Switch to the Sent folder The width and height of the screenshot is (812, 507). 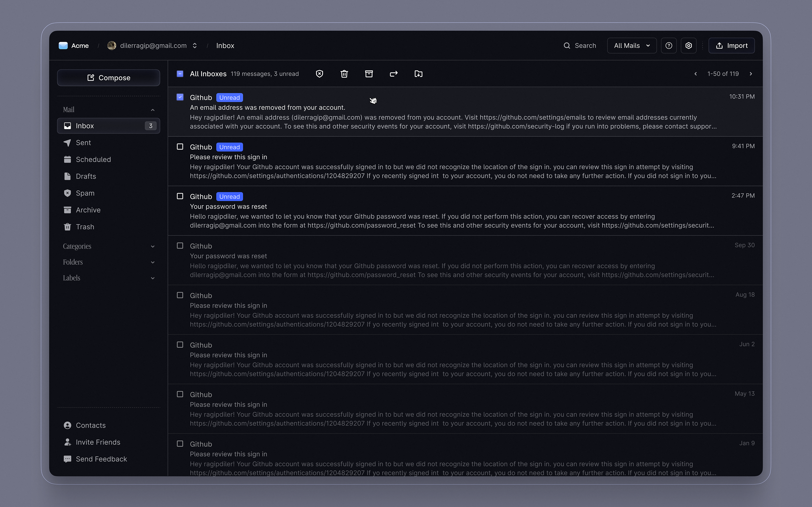pos(83,143)
